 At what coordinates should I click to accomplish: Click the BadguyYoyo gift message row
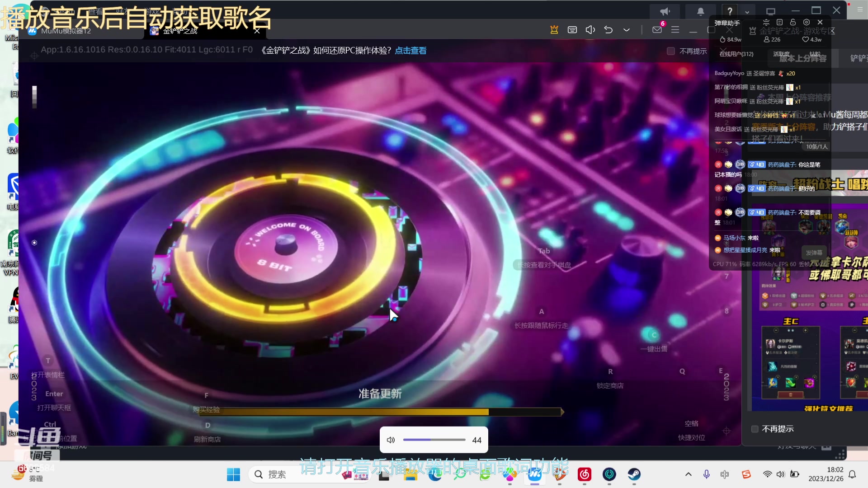(x=755, y=73)
